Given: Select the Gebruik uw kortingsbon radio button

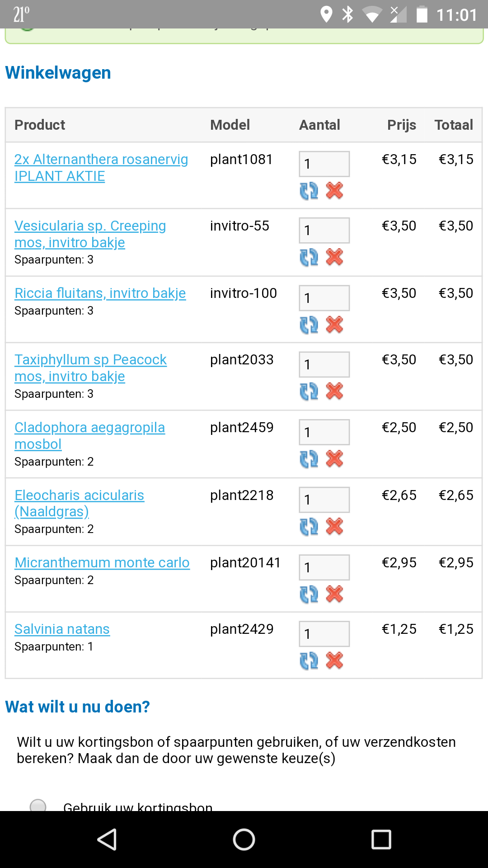Looking at the screenshot, I should (x=38, y=805).
